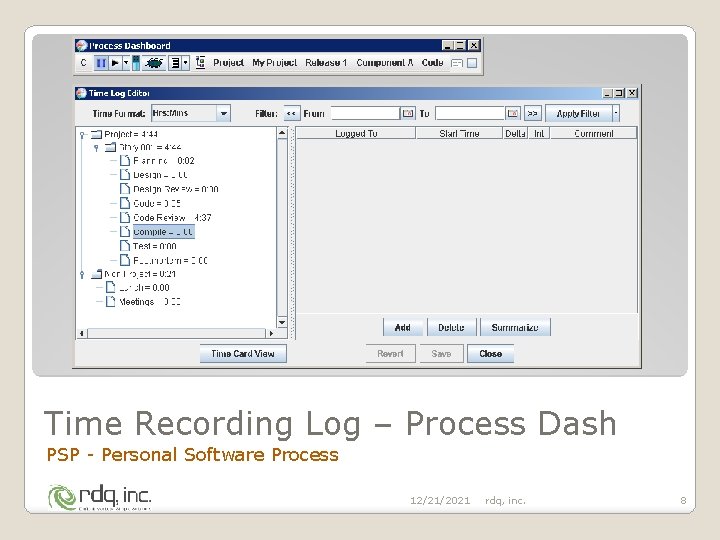The height and width of the screenshot is (540, 720).
Task: Select the My Project path item
Action: tap(275, 63)
